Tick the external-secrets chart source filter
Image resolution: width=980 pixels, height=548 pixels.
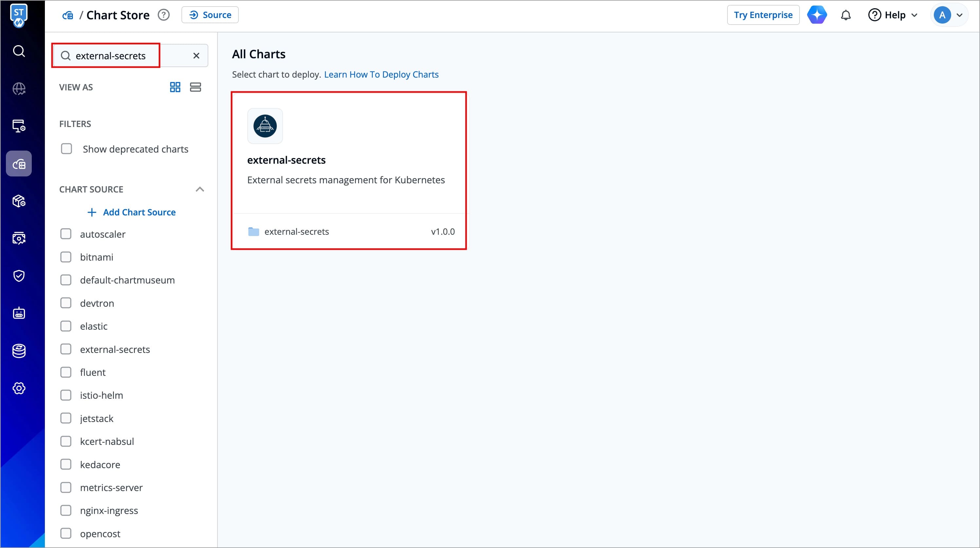66,349
